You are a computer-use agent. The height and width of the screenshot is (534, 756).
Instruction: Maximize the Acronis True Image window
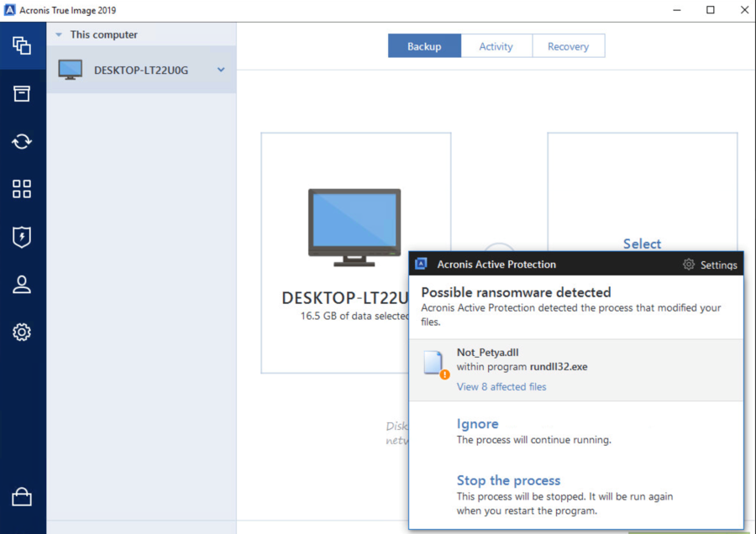click(x=710, y=10)
